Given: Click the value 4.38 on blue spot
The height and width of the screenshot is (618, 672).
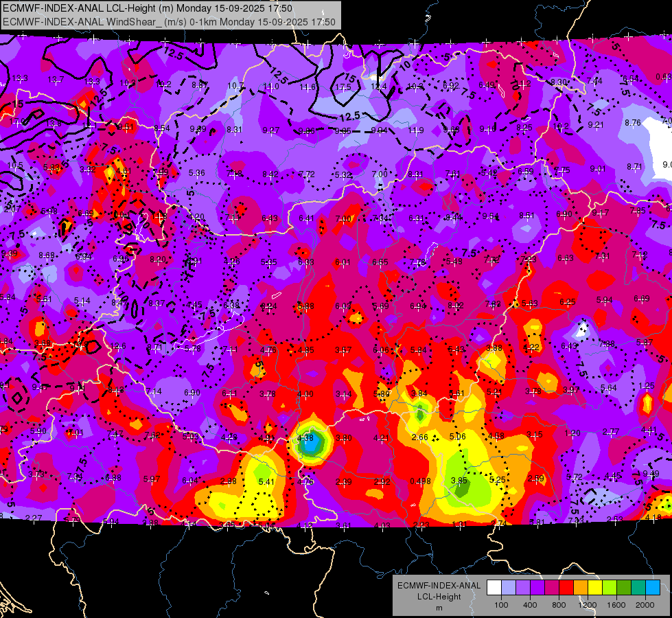Looking at the screenshot, I should click(305, 438).
